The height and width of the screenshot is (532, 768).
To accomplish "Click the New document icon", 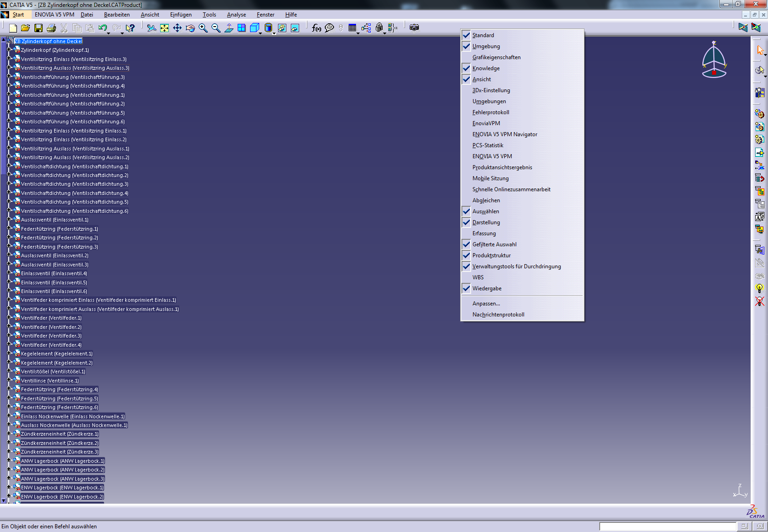I will (13, 28).
